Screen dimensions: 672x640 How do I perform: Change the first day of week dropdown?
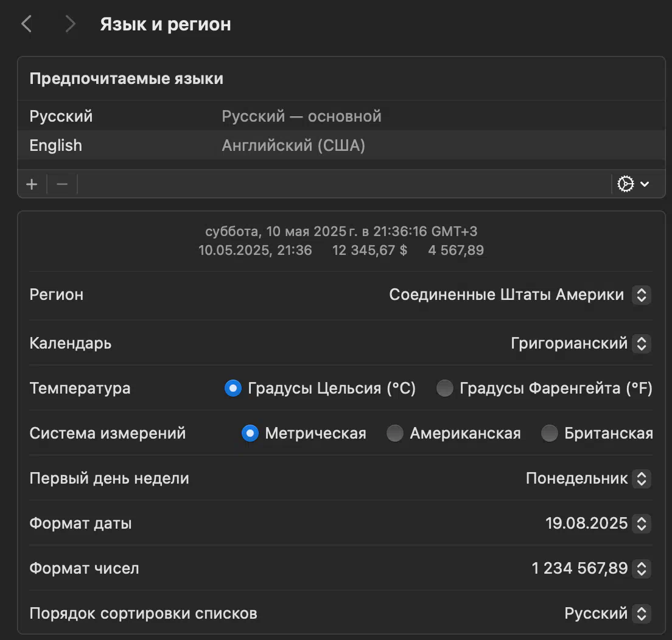pyautogui.click(x=640, y=479)
